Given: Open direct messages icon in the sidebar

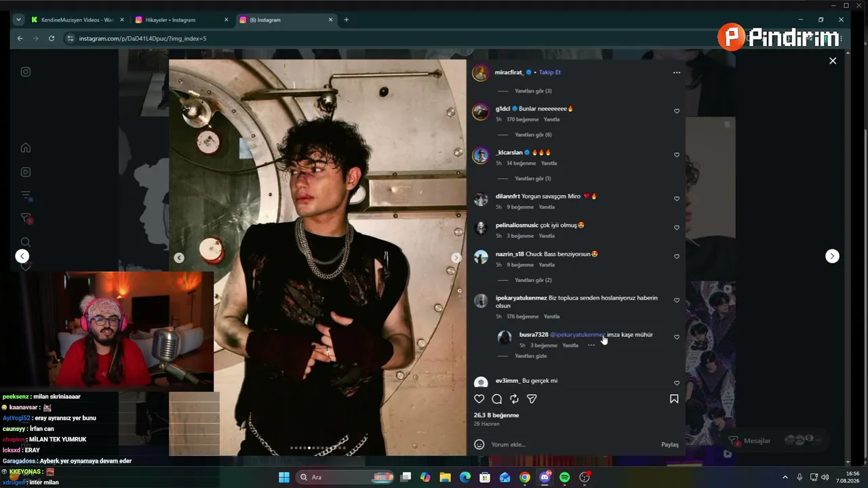Looking at the screenshot, I should pos(26,218).
